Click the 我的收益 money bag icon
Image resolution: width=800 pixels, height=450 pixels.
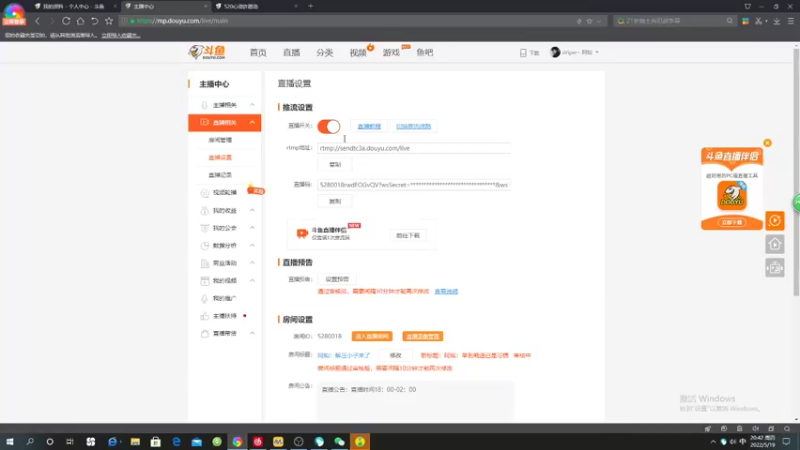coord(205,210)
